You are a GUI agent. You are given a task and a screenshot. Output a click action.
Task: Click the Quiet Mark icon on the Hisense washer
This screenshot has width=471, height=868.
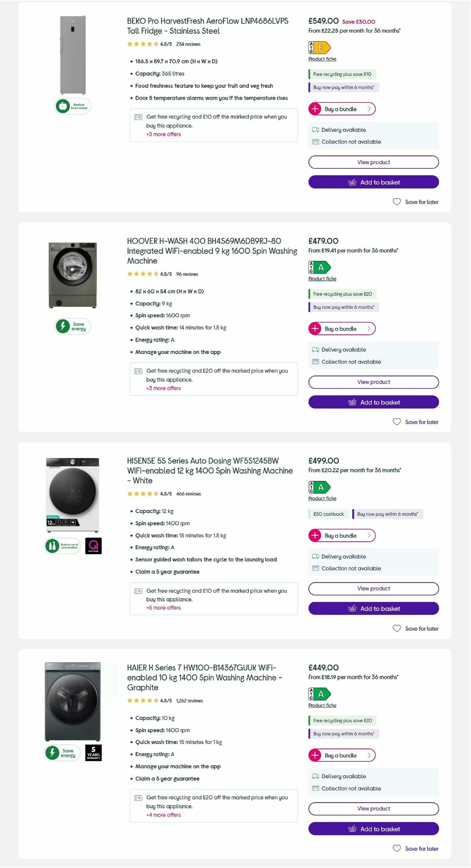[94, 546]
